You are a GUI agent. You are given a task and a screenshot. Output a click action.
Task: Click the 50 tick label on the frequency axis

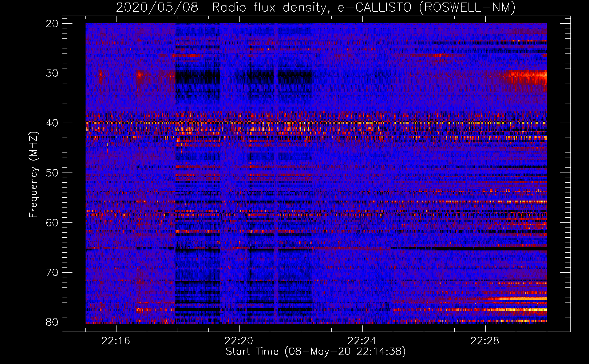coord(52,173)
